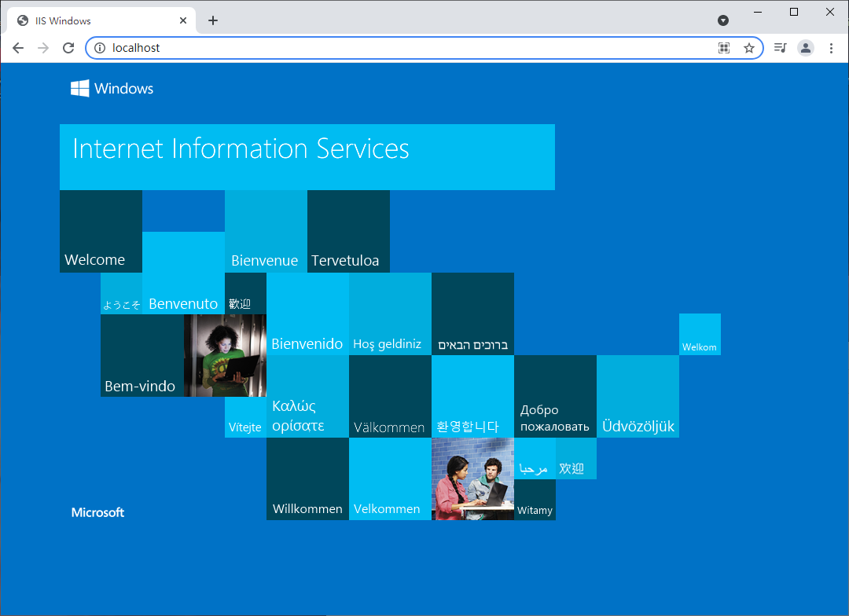Viewport: 849px width, 616px height.
Task: Click the localhost address bar
Action: (x=424, y=48)
